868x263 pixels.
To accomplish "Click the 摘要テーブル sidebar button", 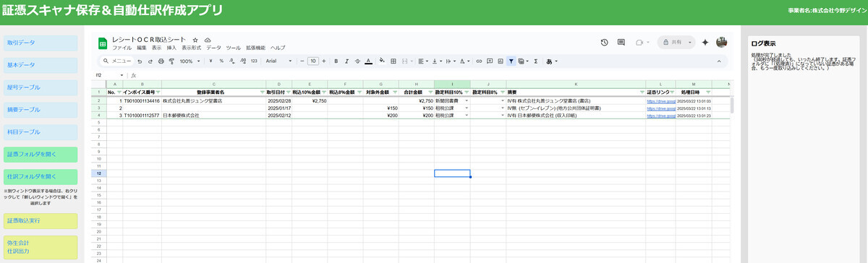I will click(41, 110).
